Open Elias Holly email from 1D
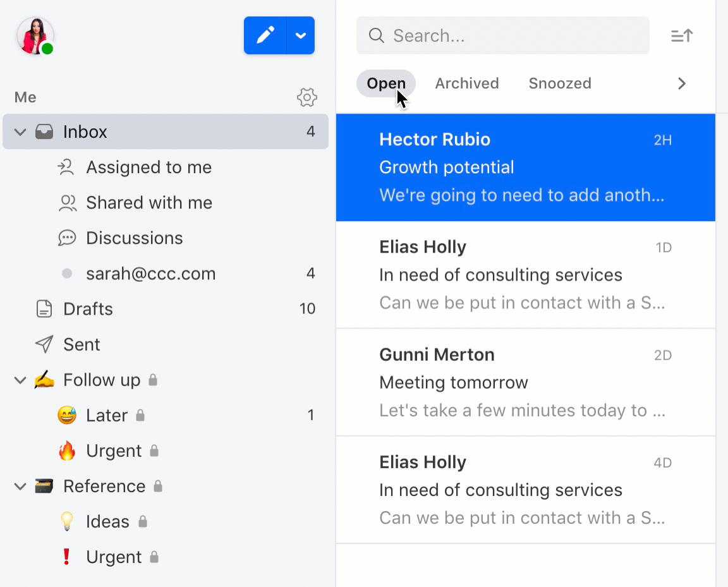This screenshot has height=587, width=728. (x=526, y=275)
